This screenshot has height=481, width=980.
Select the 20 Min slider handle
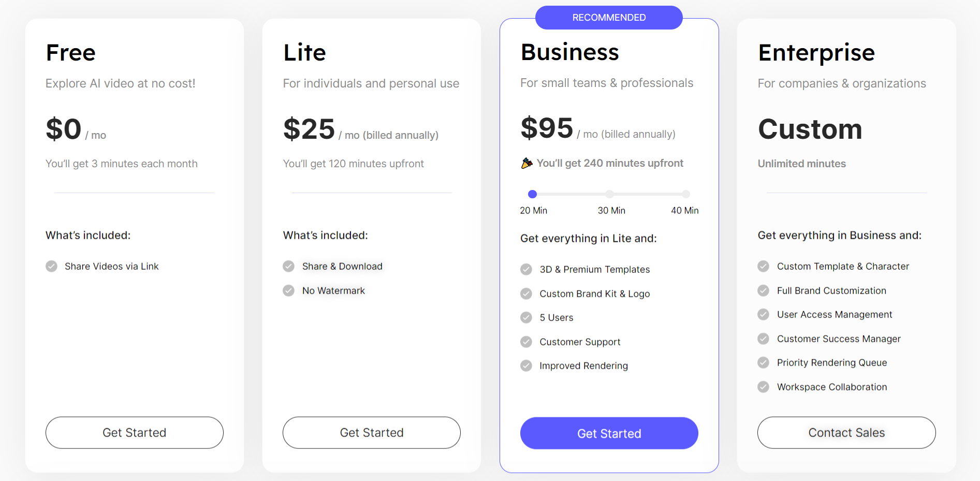532,194
